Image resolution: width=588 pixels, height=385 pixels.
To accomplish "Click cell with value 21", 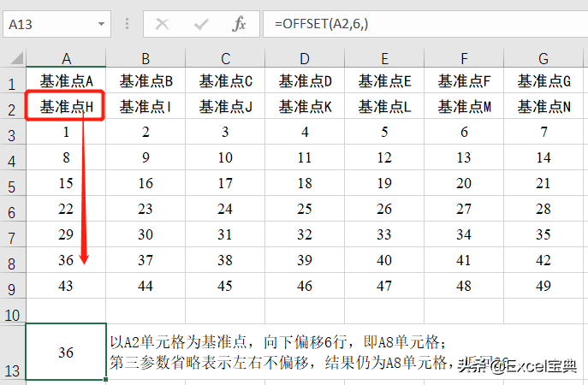I will (543, 183).
